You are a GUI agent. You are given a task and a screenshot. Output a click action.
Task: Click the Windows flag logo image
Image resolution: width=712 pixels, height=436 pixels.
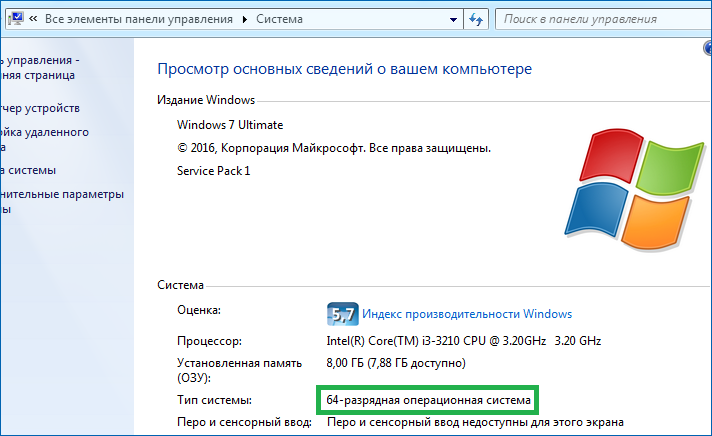point(634,189)
